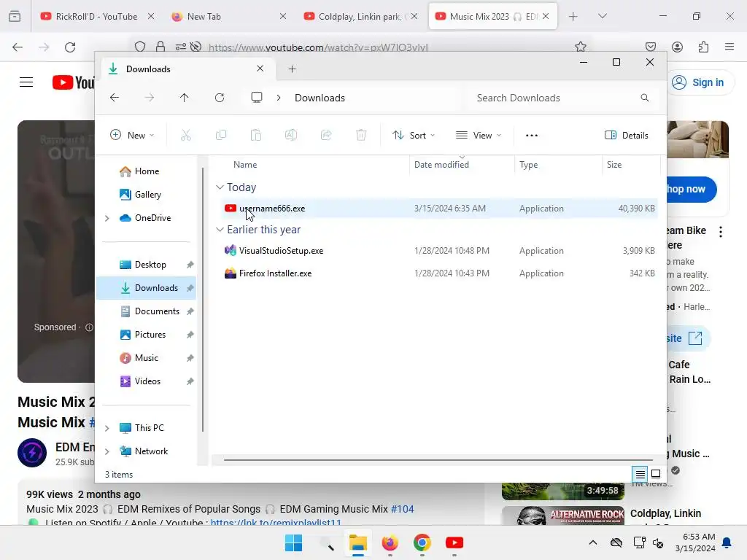Go back in Firefox browser
The image size is (747, 560).
pos(18,47)
